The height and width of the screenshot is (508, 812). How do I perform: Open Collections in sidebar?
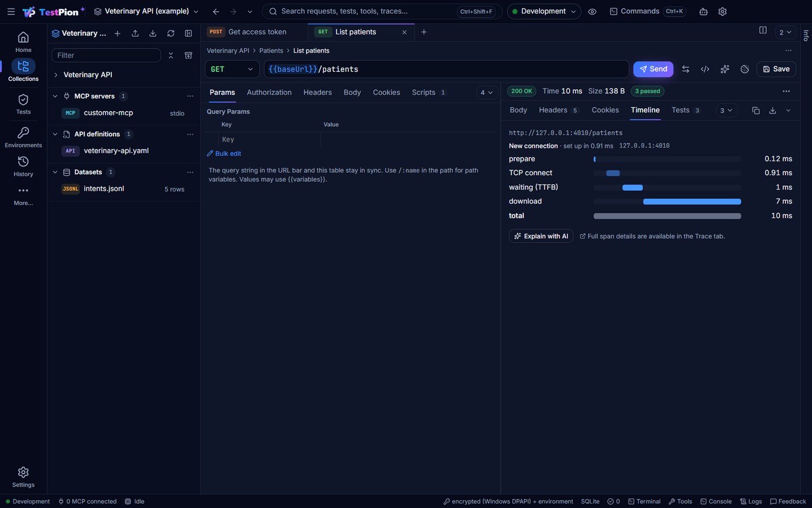click(23, 71)
